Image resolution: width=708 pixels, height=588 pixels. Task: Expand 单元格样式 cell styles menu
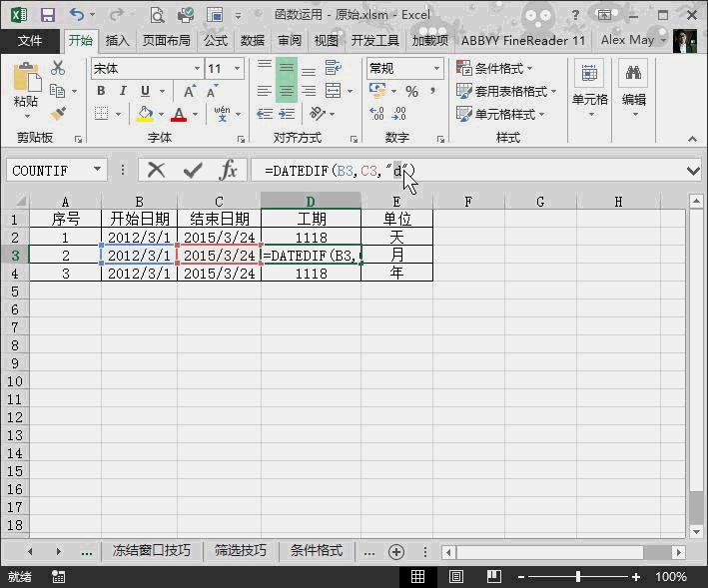click(500, 115)
